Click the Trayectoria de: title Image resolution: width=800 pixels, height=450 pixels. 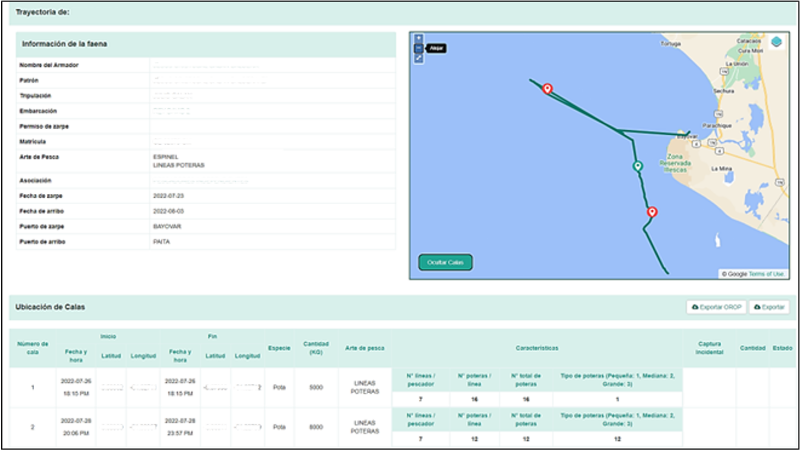click(x=42, y=12)
